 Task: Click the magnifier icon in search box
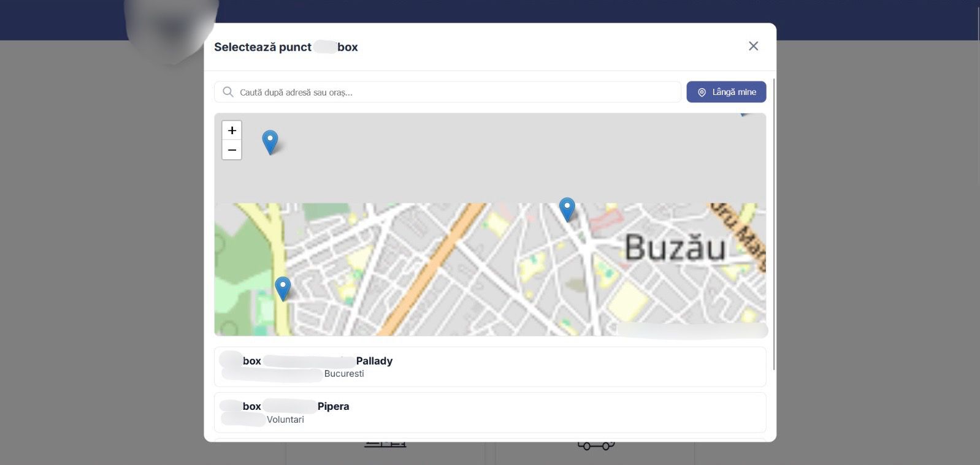point(228,93)
